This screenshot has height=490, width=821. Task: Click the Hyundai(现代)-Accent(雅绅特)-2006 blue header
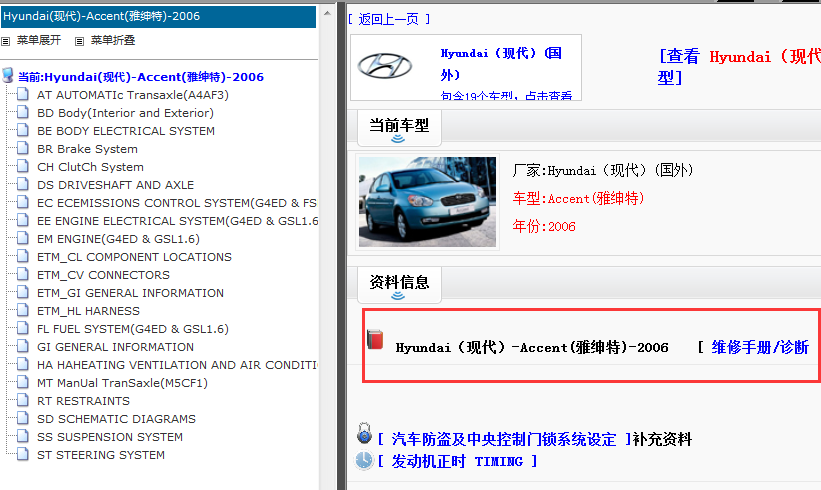coord(158,16)
